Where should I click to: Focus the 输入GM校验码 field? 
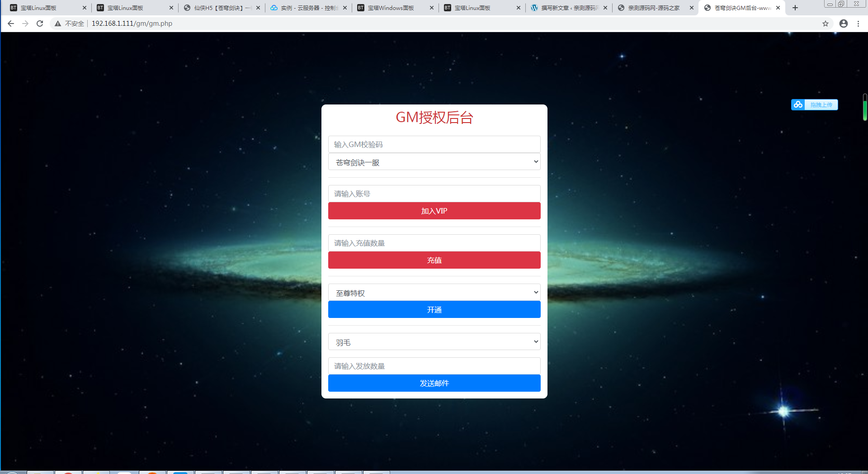[434, 144]
